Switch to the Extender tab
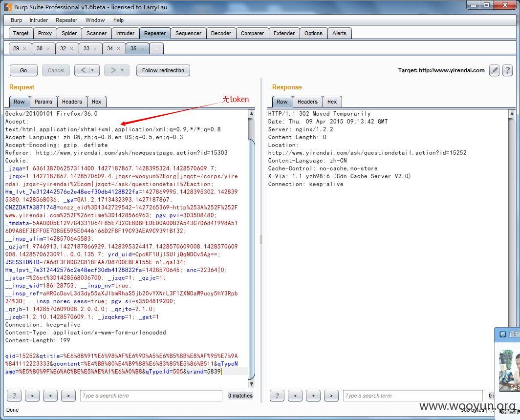The width and height of the screenshot is (520, 420). tap(284, 33)
